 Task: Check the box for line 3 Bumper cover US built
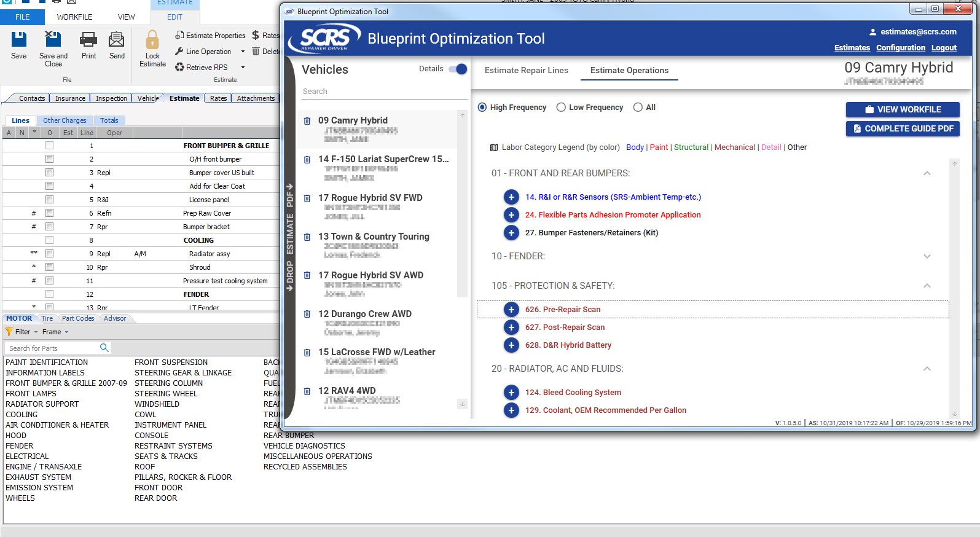[49, 173]
